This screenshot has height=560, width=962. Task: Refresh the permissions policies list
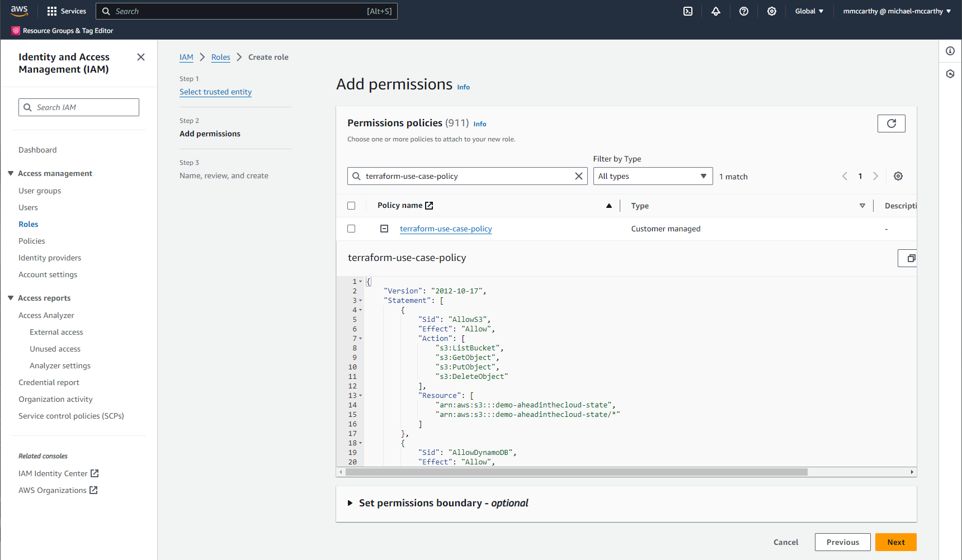coord(892,124)
